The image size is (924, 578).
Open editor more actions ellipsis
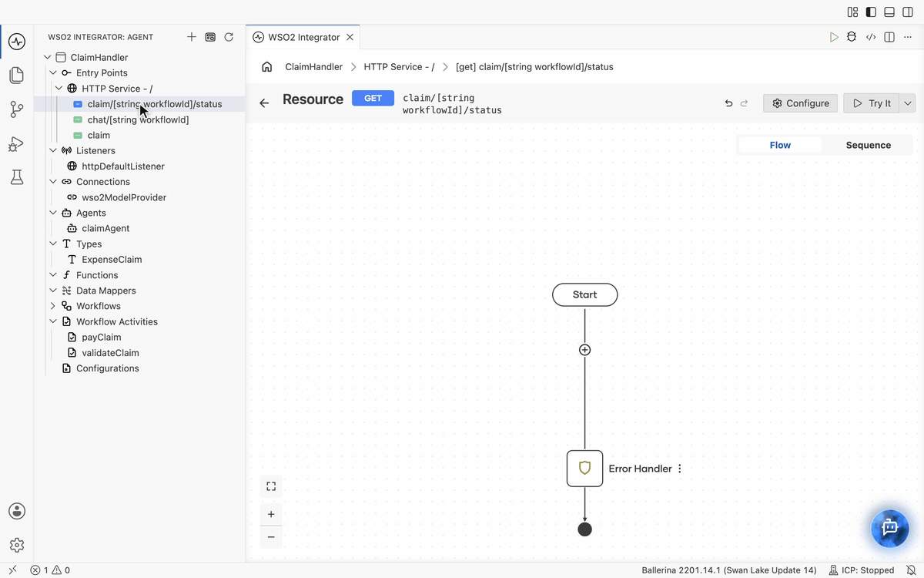(x=908, y=37)
